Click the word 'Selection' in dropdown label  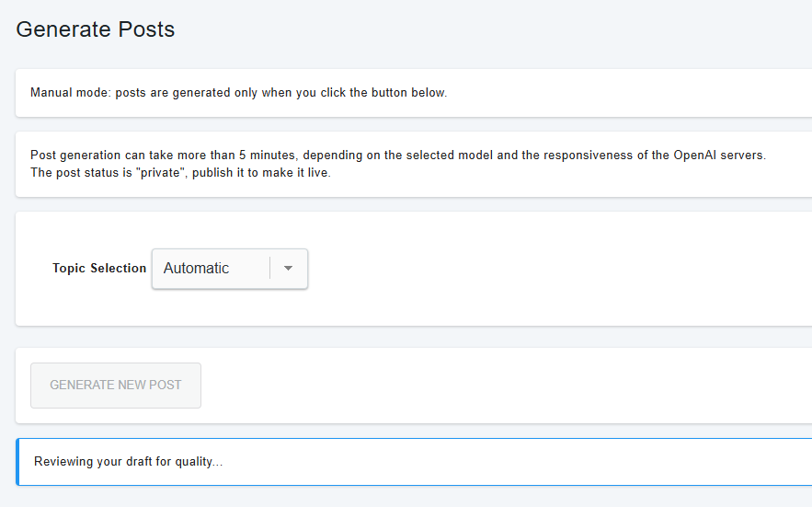[x=118, y=268]
